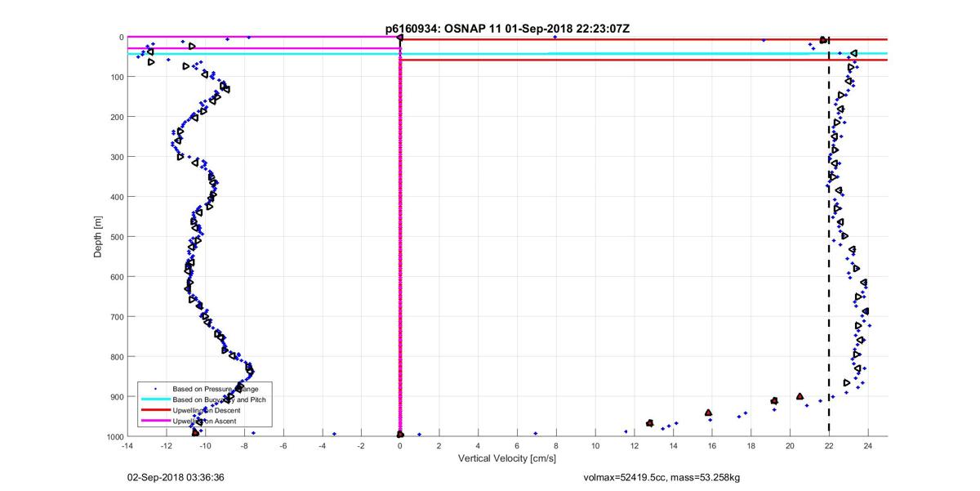Screen dimensions: 980x491
Task: Click x-axis tick label '6'
Action: (x=517, y=446)
